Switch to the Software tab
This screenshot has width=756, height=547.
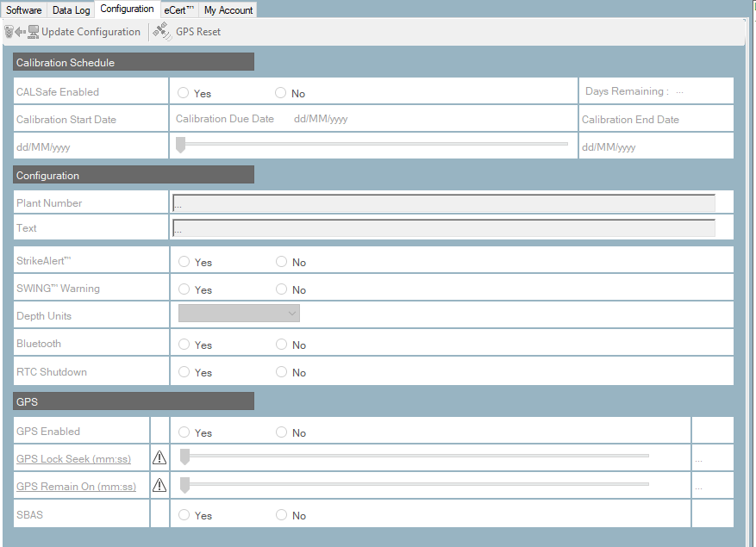[23, 9]
